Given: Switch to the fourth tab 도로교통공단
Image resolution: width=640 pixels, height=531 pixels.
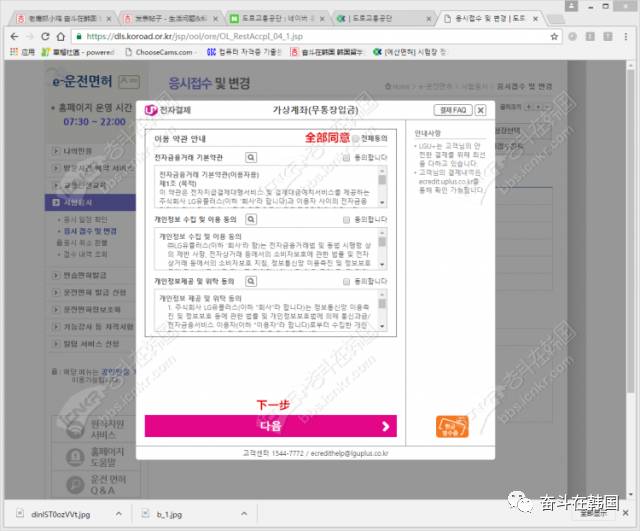Looking at the screenshot, I should 384,19.
